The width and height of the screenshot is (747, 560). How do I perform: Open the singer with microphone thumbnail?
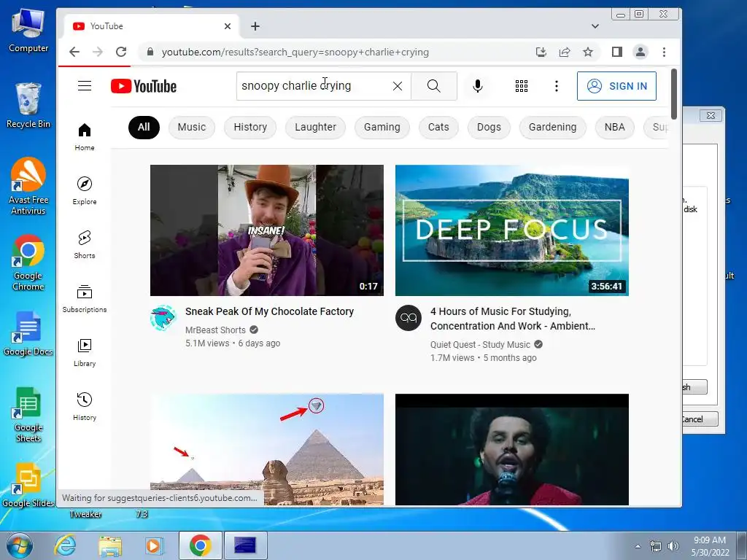pyautogui.click(x=512, y=449)
